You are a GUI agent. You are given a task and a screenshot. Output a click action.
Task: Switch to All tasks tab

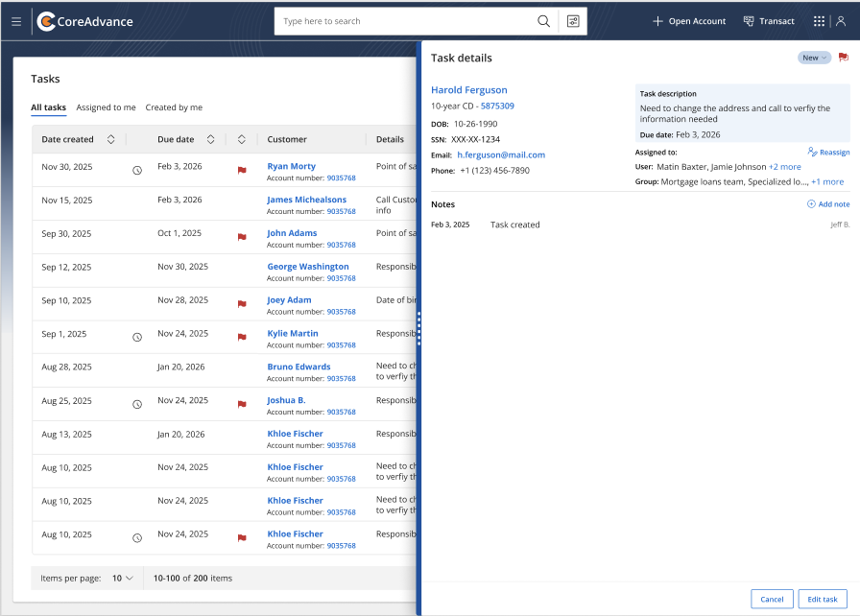[48, 107]
